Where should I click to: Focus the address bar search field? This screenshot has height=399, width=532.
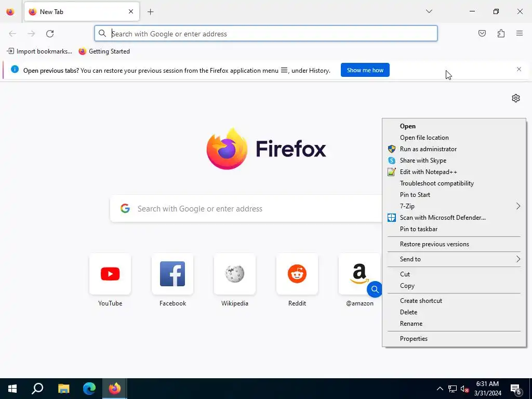pyautogui.click(x=266, y=34)
